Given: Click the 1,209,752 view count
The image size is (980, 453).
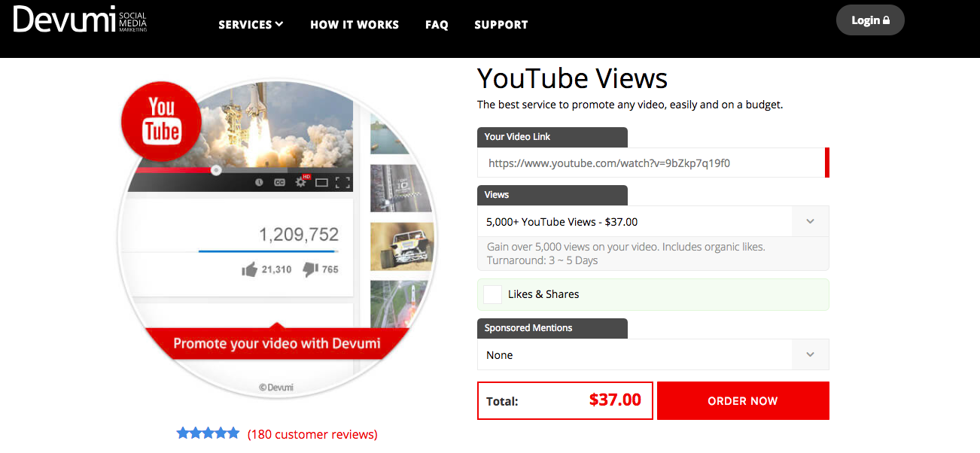Looking at the screenshot, I should point(299,234).
